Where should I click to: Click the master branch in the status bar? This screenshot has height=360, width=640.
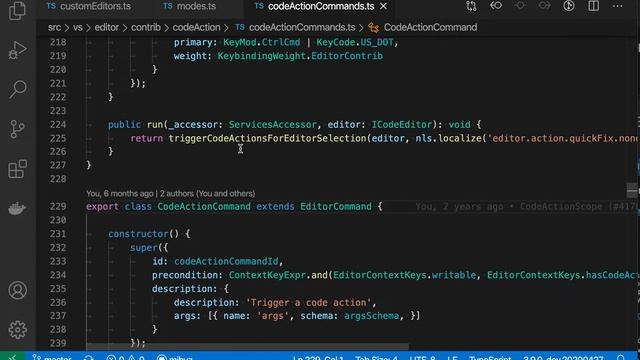53,358
